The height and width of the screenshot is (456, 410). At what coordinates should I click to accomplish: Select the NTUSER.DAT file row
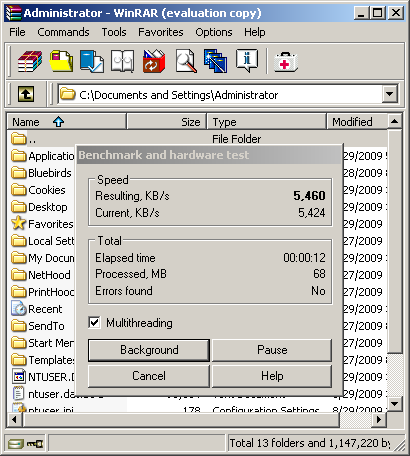coord(42,377)
